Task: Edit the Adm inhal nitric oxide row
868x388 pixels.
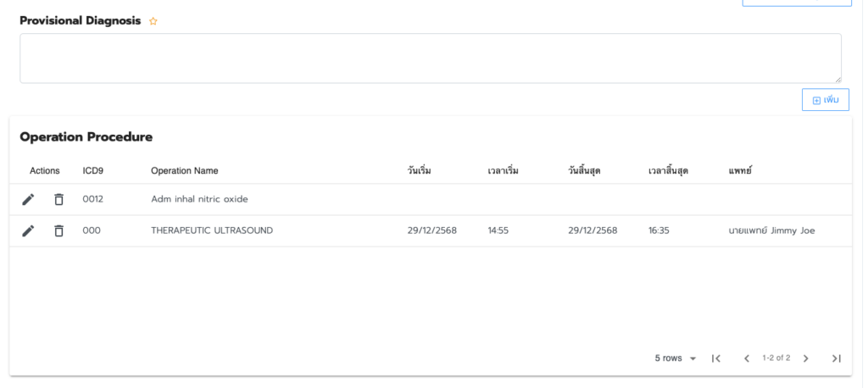Action: 28,199
